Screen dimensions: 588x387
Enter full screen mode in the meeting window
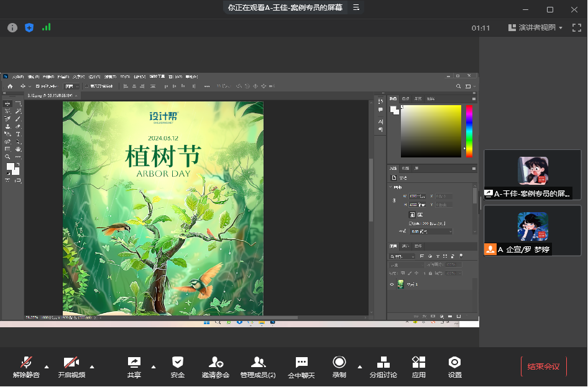point(576,27)
